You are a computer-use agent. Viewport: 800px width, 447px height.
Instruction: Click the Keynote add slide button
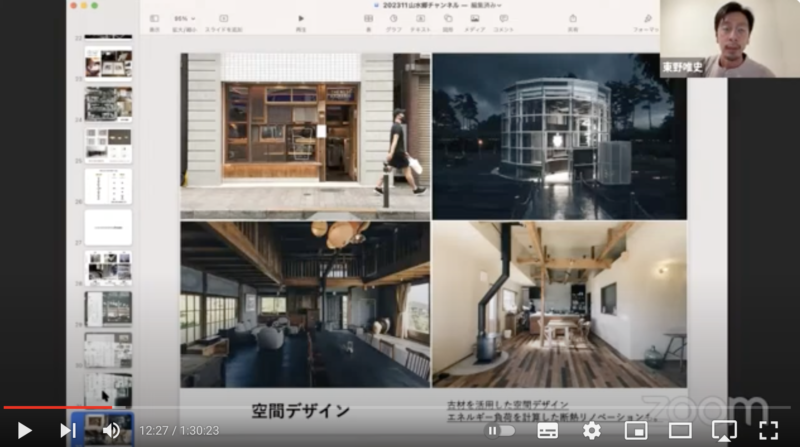224,19
